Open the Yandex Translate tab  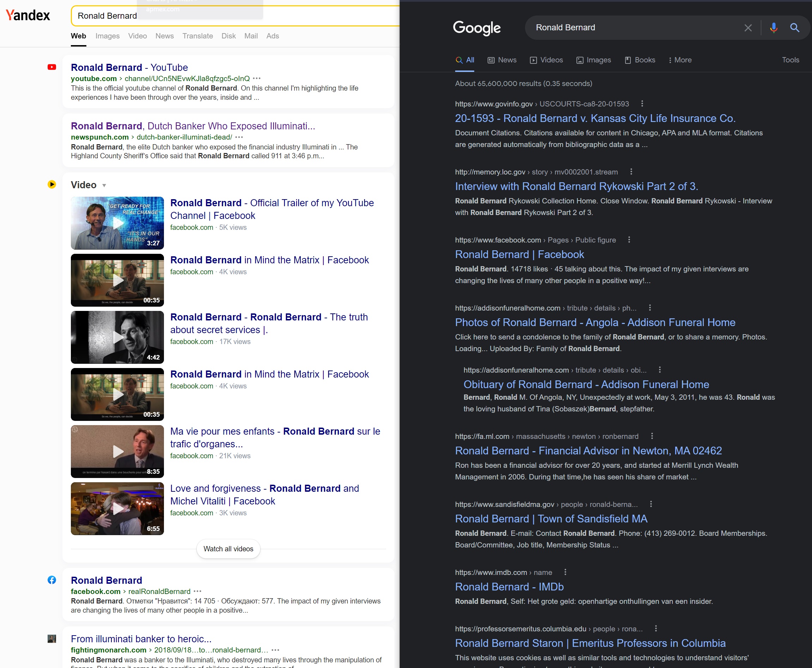coord(197,36)
